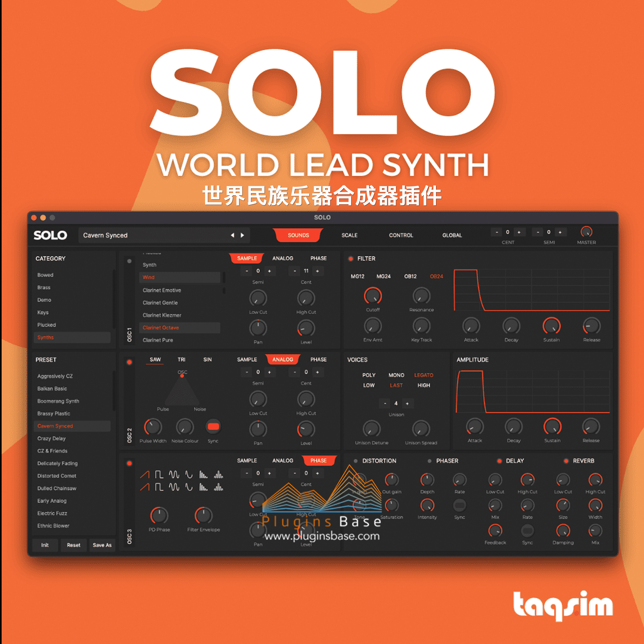This screenshot has height=644, width=644.
Task: Toggle OSC 2 Sync button
Action: (x=213, y=426)
